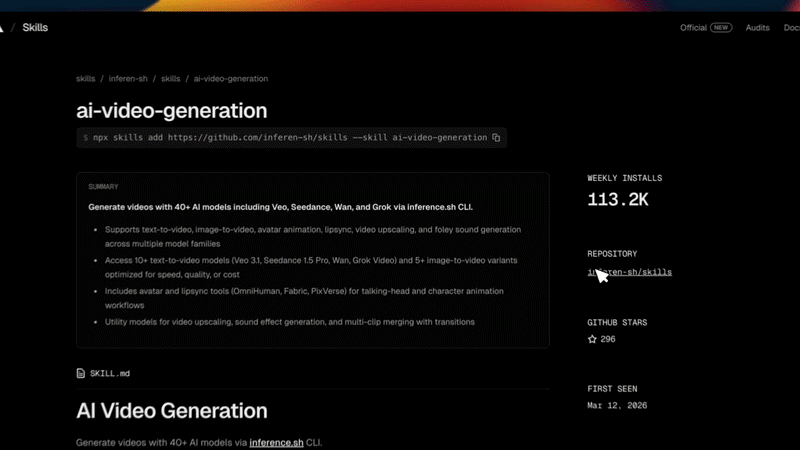
Task: Click the 'Supports text-to-video' bullet
Action: 313,237
